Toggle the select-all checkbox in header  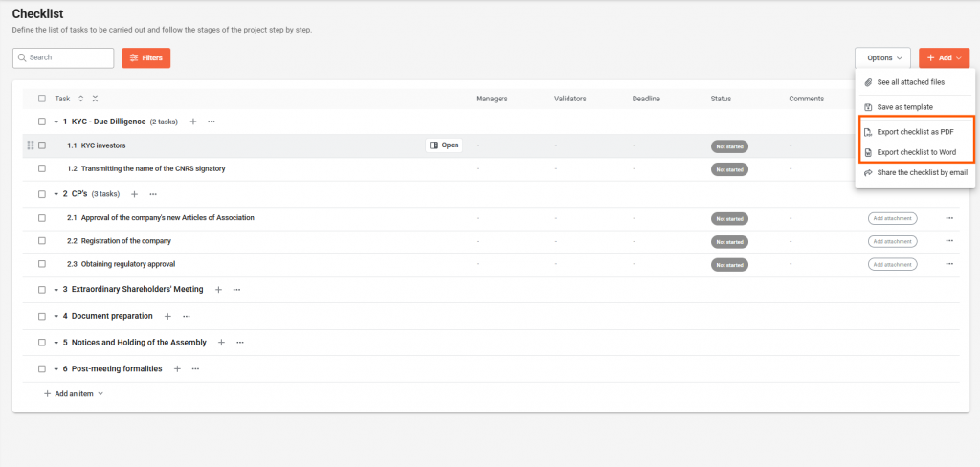click(x=42, y=99)
